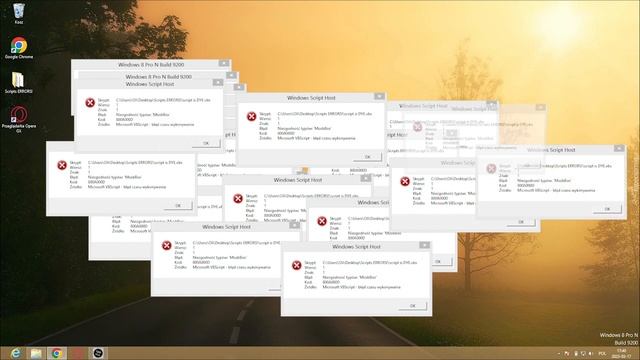This screenshot has width=640, height=360.
Task: Click OK in the bottom-most Windows Script Host dialog
Action: (413, 306)
